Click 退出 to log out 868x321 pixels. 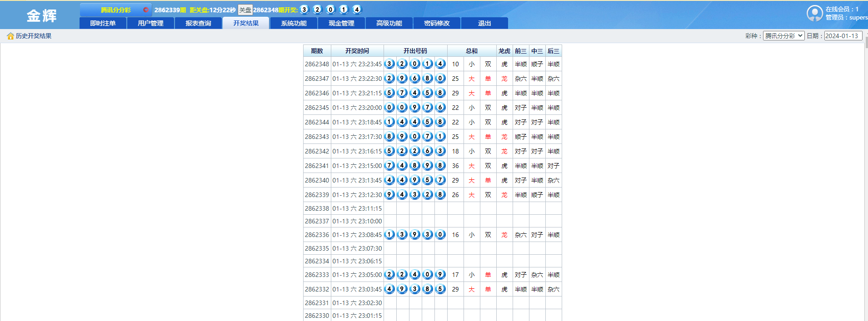[484, 23]
